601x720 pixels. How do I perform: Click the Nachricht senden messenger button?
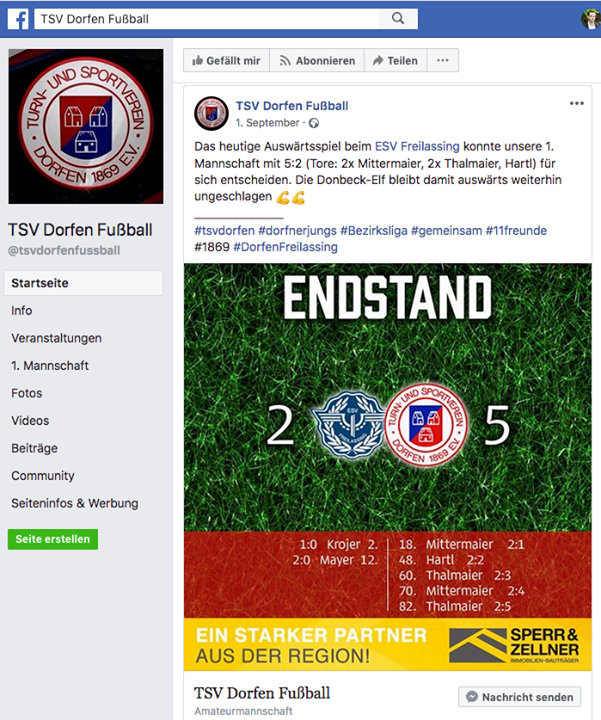[x=519, y=697]
